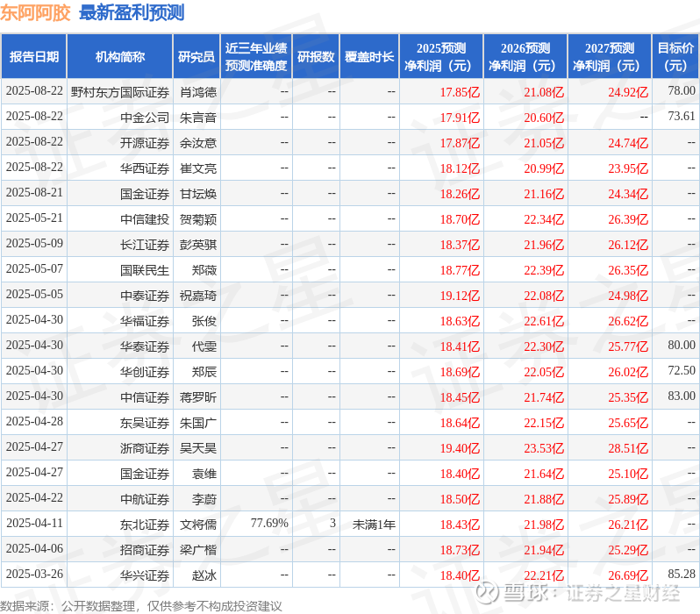Click 19.12亿 forecast of 中泰证券
The height and width of the screenshot is (614, 700).
coord(460,296)
